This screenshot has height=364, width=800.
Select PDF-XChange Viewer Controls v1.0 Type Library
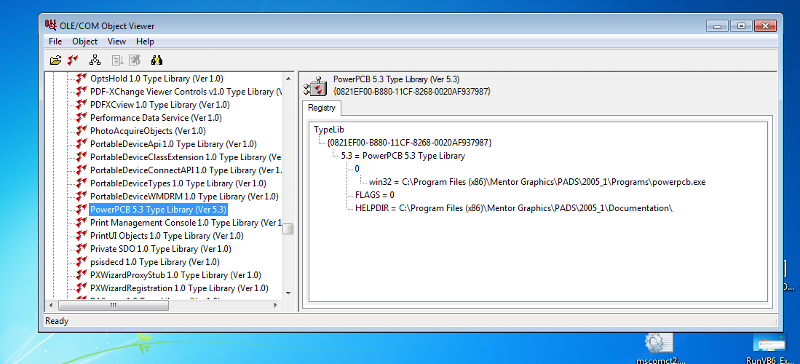[186, 92]
